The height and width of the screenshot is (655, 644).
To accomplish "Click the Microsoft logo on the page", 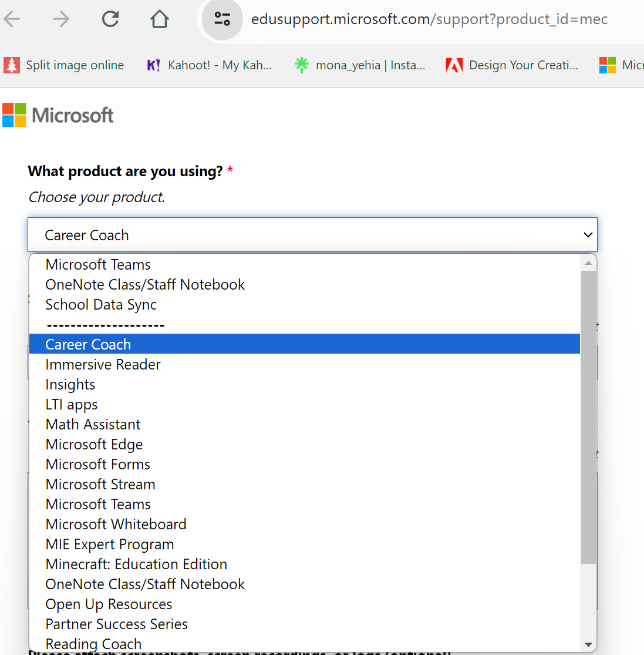I will pos(58,115).
